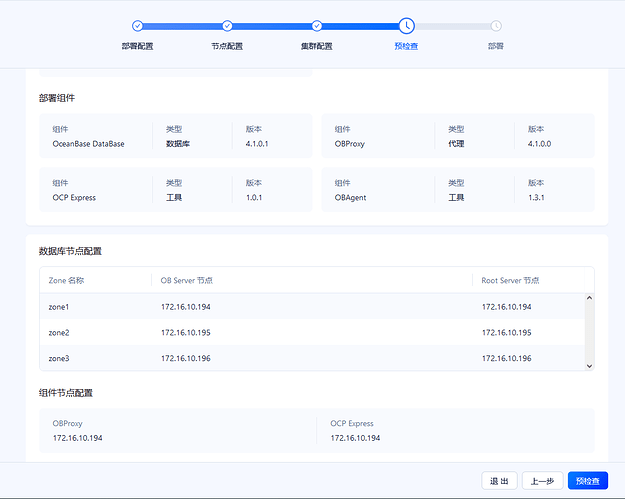Click the 部署配置 step label
625x499 pixels.
coord(138,46)
